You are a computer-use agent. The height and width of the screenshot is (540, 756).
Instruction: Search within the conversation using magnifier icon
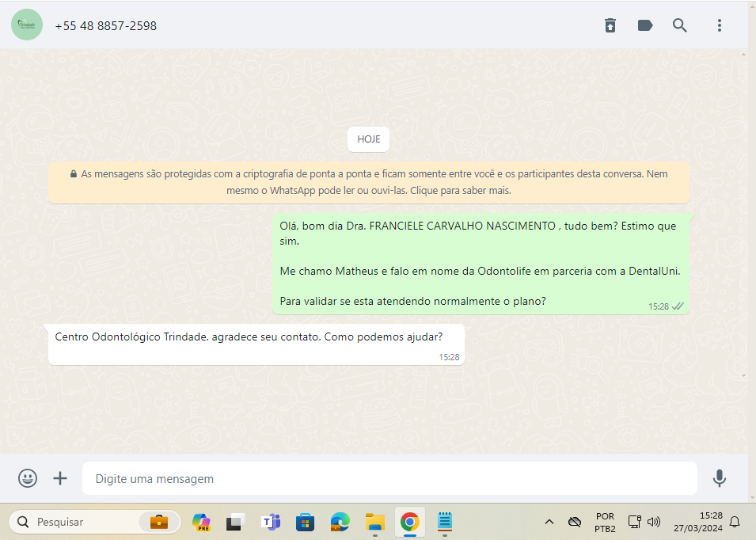[x=680, y=25]
